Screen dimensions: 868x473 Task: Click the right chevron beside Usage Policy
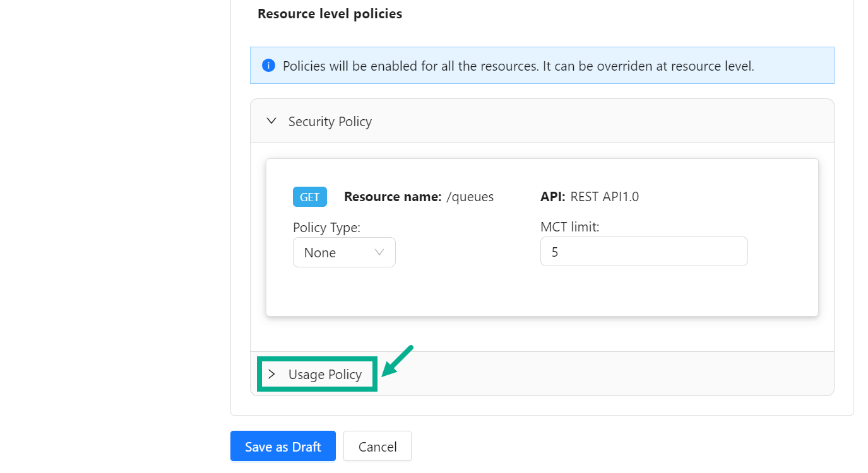(x=271, y=374)
